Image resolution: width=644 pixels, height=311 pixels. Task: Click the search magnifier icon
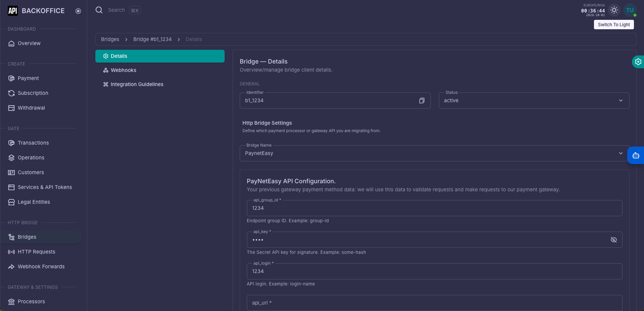[99, 10]
